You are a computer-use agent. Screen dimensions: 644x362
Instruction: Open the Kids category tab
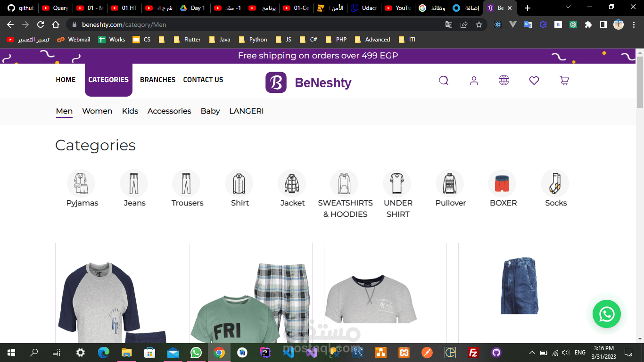pos(130,111)
